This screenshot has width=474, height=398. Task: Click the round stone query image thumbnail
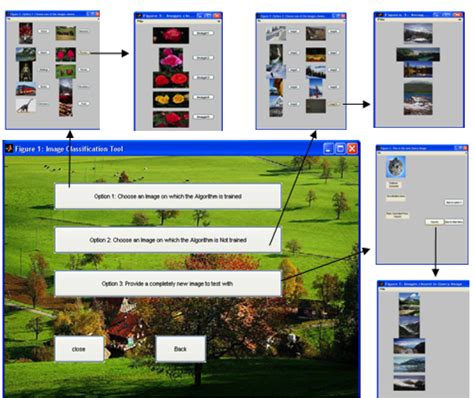(396, 166)
